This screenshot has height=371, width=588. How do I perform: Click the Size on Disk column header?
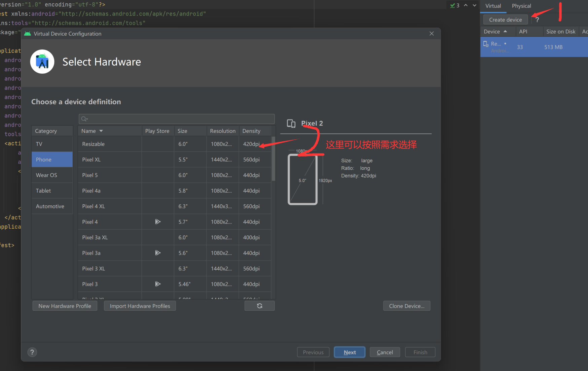pyautogui.click(x=561, y=31)
